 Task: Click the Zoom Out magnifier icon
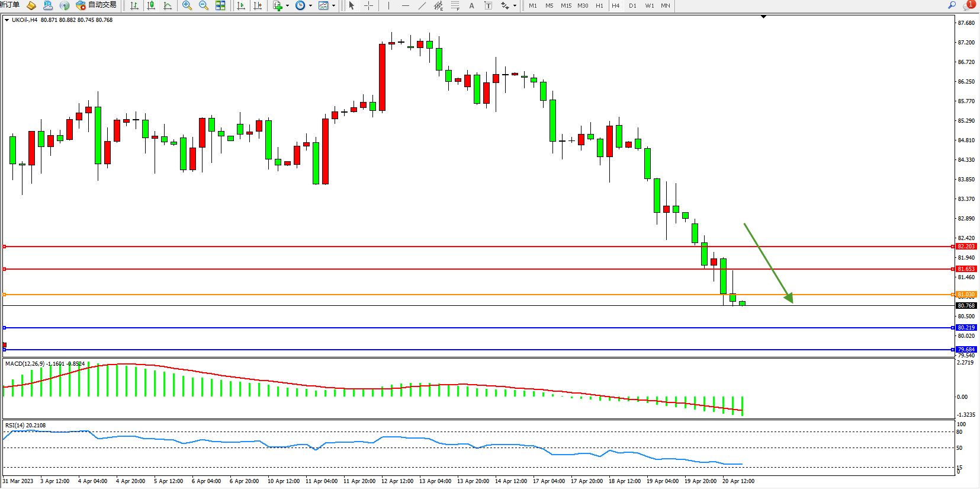[204, 5]
